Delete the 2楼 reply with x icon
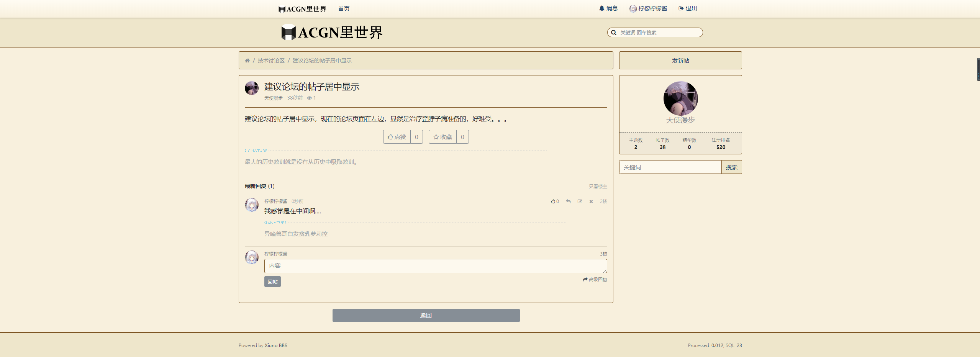980x357 pixels. coord(591,201)
